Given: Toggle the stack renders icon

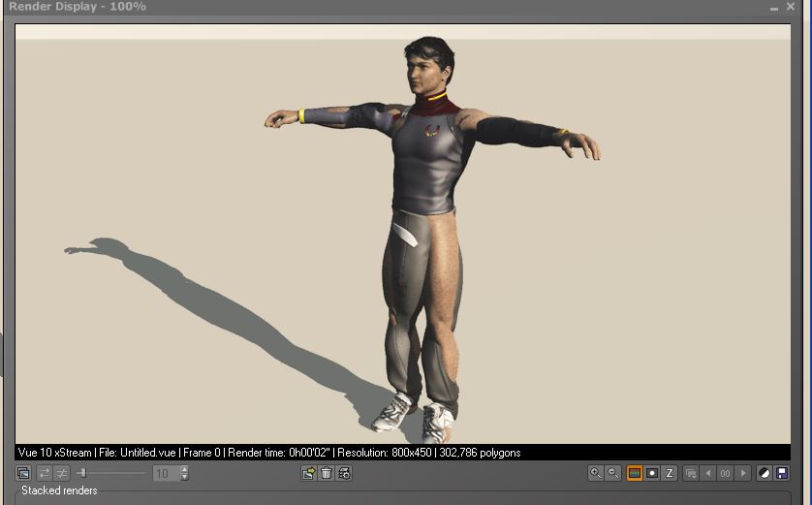Looking at the screenshot, I should pyautogui.click(x=24, y=473).
